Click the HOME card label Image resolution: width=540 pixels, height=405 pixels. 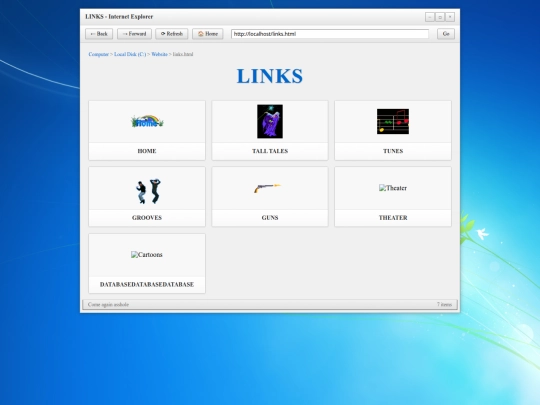click(147, 151)
